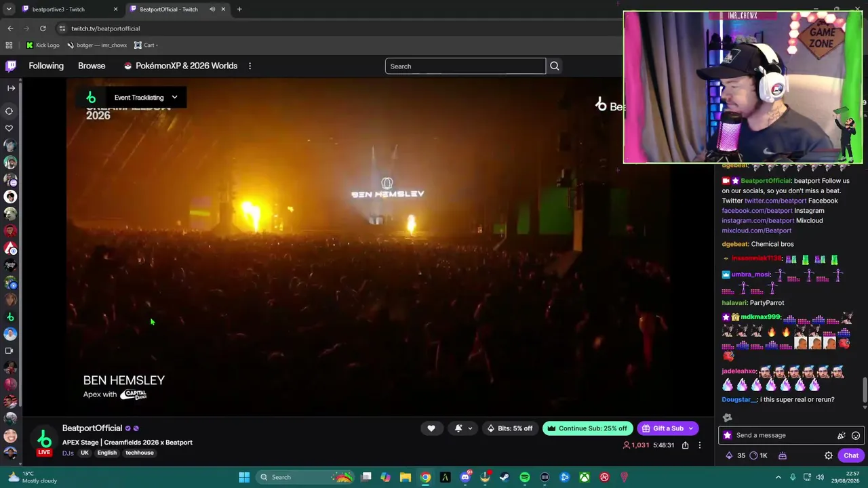Image resolution: width=868 pixels, height=488 pixels.
Task: Show hidden system tray icons
Action: tap(778, 477)
